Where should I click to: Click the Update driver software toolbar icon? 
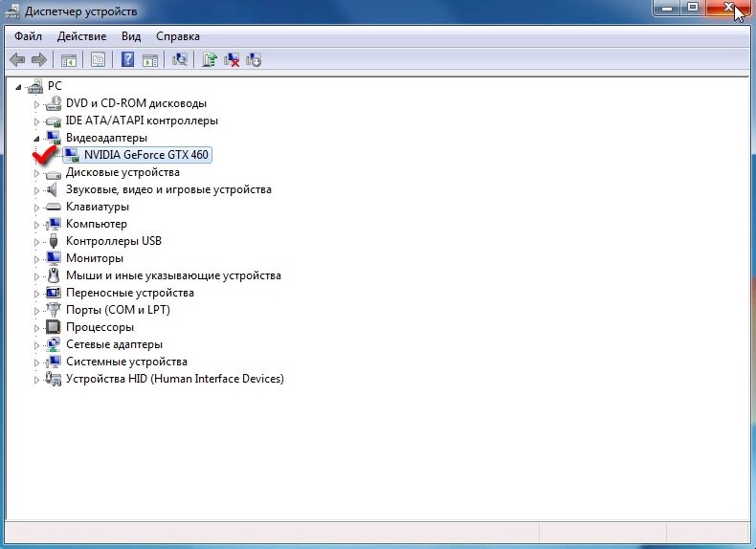point(210,59)
